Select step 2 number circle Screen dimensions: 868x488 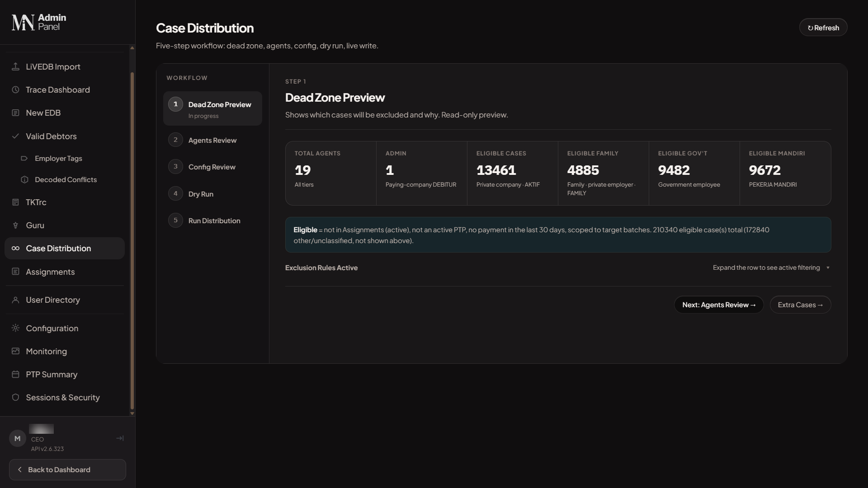[x=175, y=140]
